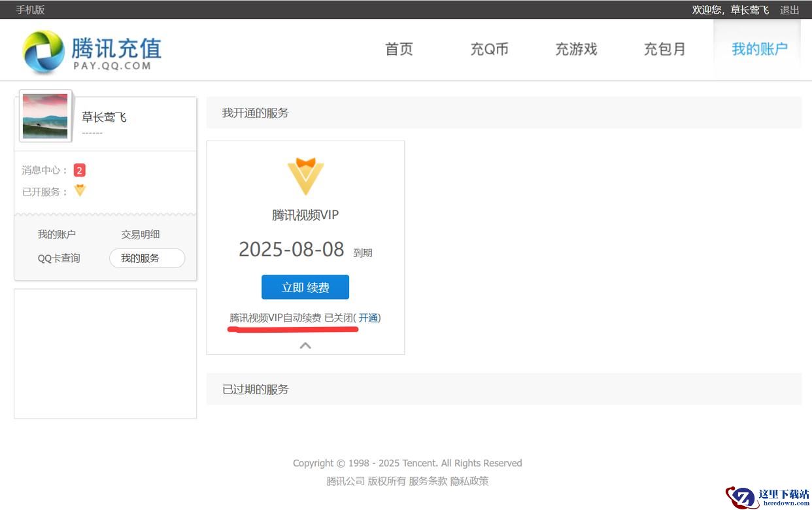Viewport: 812px width, 510px height.
Task: Go to the 充Q币 tab
Action: pyautogui.click(x=489, y=49)
